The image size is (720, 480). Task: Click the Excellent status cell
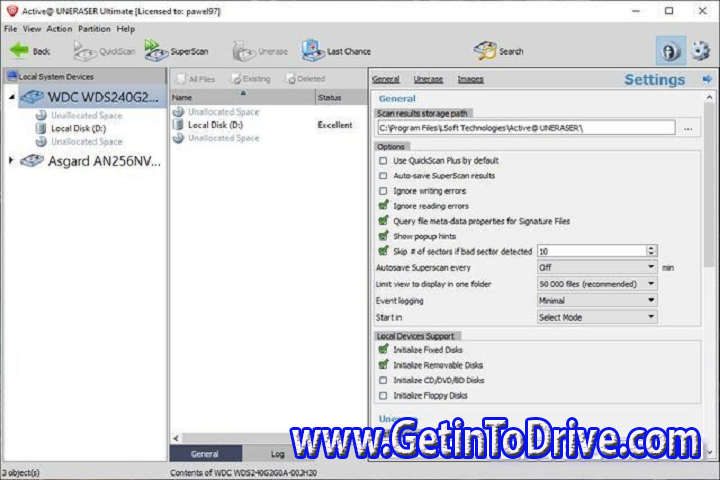[x=335, y=125]
